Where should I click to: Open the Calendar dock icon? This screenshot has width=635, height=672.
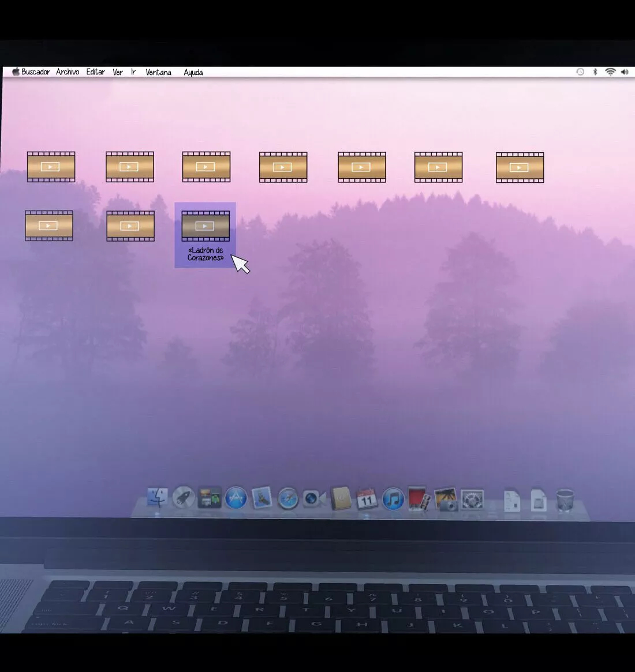point(366,498)
